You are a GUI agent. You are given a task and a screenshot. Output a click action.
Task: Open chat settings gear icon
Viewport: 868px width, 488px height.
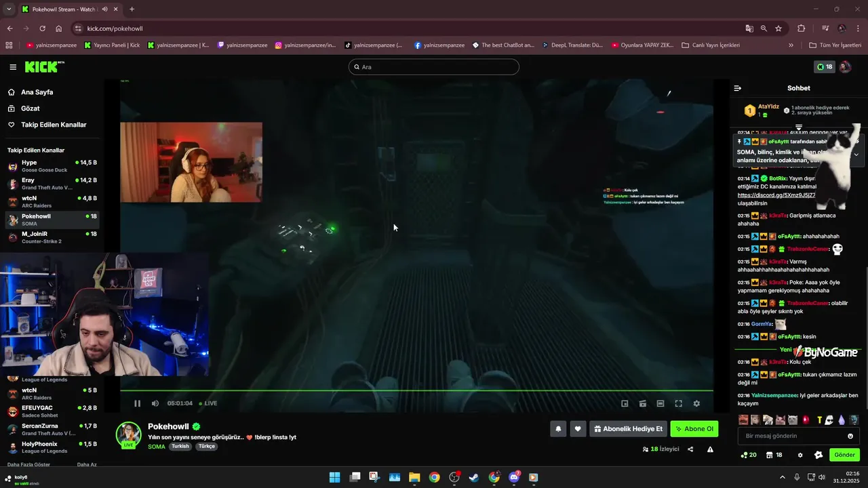point(800,455)
